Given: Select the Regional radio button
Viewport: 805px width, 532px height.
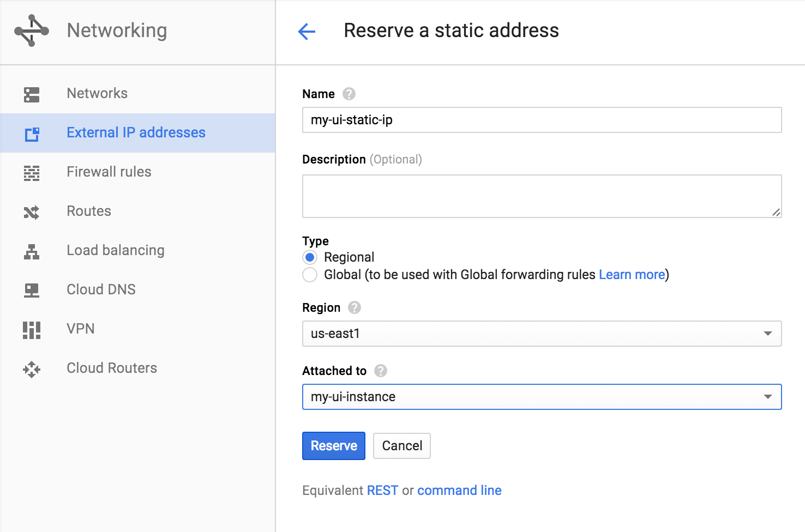Looking at the screenshot, I should pyautogui.click(x=310, y=257).
